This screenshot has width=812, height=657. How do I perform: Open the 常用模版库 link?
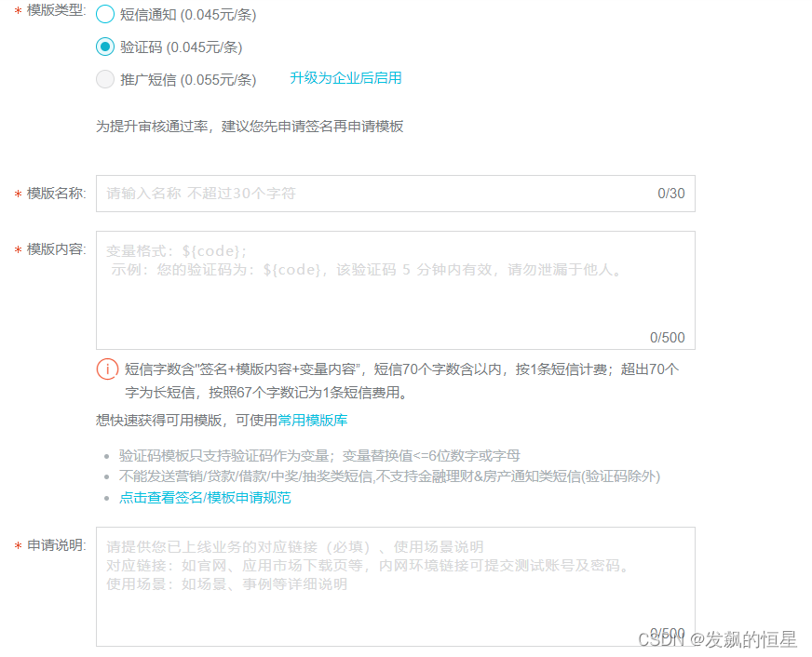point(313,420)
